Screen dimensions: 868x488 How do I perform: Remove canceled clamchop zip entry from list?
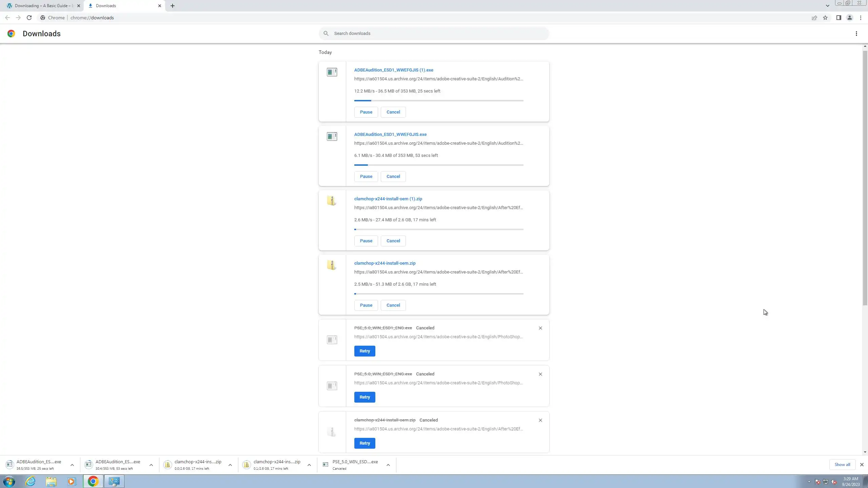pos(540,420)
